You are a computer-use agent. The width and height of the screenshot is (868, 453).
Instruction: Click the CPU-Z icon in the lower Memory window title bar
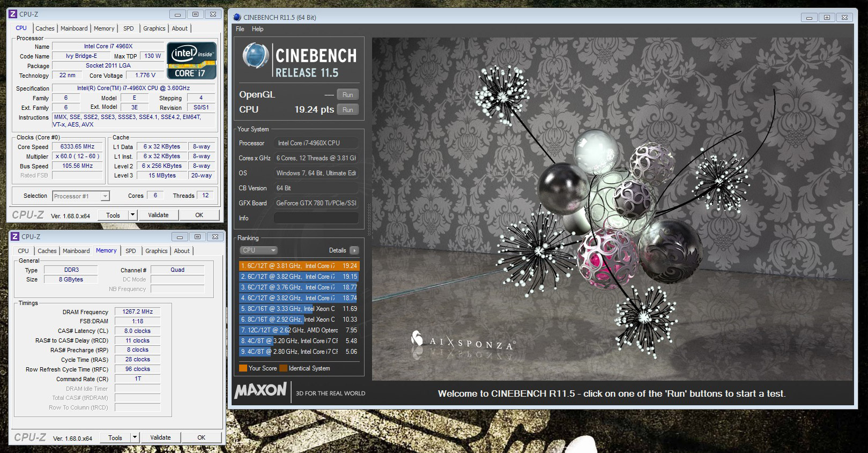(x=16, y=236)
